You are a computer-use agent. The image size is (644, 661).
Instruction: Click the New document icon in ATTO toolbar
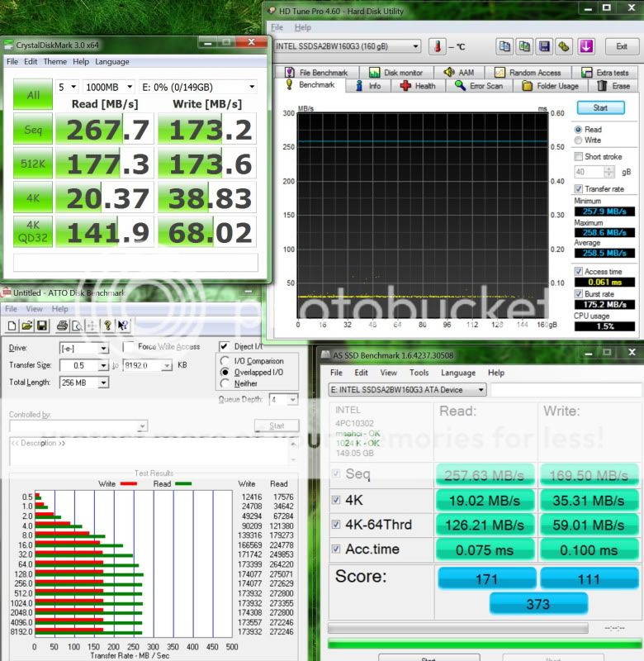pos(12,326)
